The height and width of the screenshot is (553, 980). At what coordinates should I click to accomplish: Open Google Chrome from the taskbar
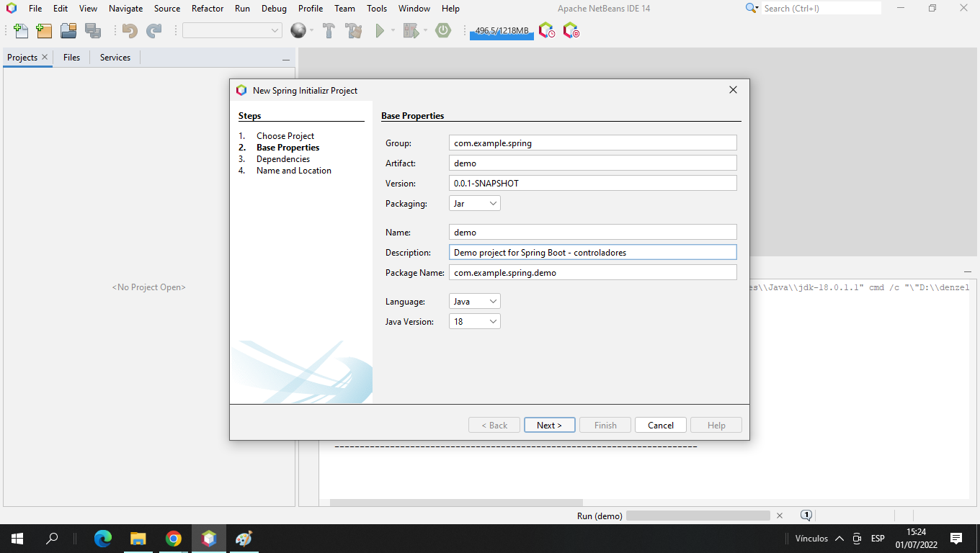(x=173, y=538)
